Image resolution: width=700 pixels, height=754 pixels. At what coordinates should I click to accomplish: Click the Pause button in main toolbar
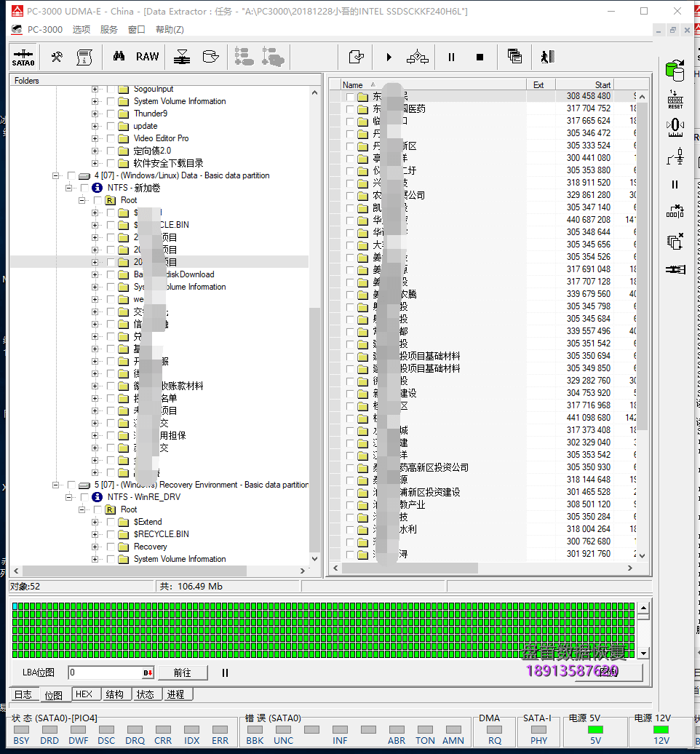point(451,57)
